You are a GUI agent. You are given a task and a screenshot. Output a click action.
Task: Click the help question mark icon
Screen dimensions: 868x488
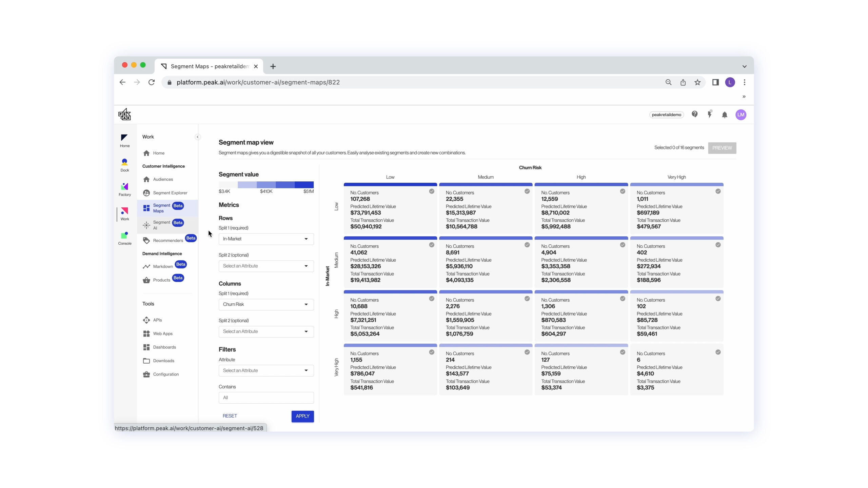click(x=694, y=114)
